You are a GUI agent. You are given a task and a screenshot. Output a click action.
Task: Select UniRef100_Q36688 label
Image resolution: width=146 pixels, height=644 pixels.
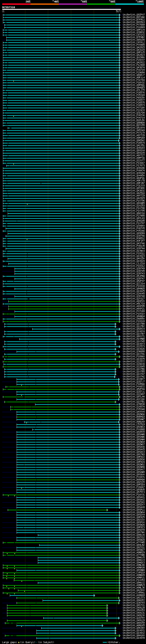tap(134, 351)
